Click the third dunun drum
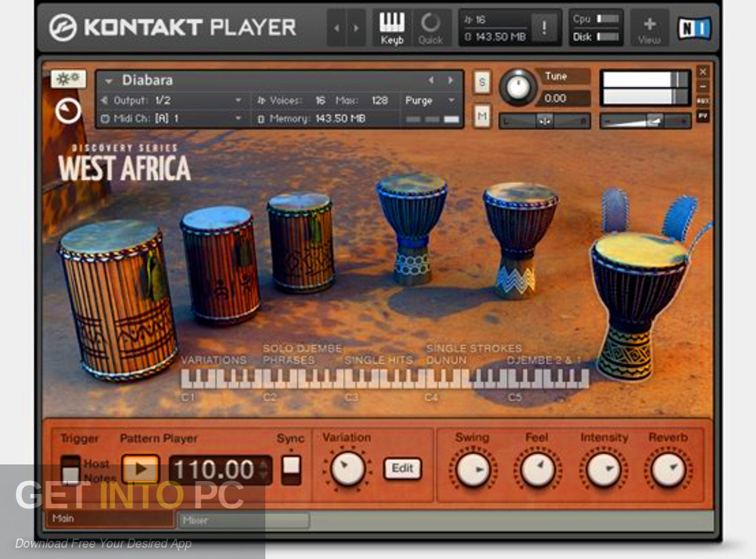The height and width of the screenshot is (559, 756). click(x=302, y=241)
